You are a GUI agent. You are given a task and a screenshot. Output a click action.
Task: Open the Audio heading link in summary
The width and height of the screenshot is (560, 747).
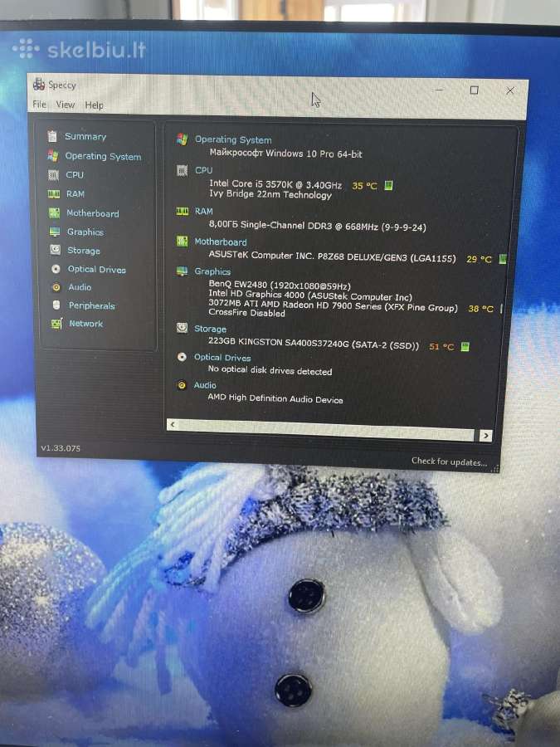205,385
